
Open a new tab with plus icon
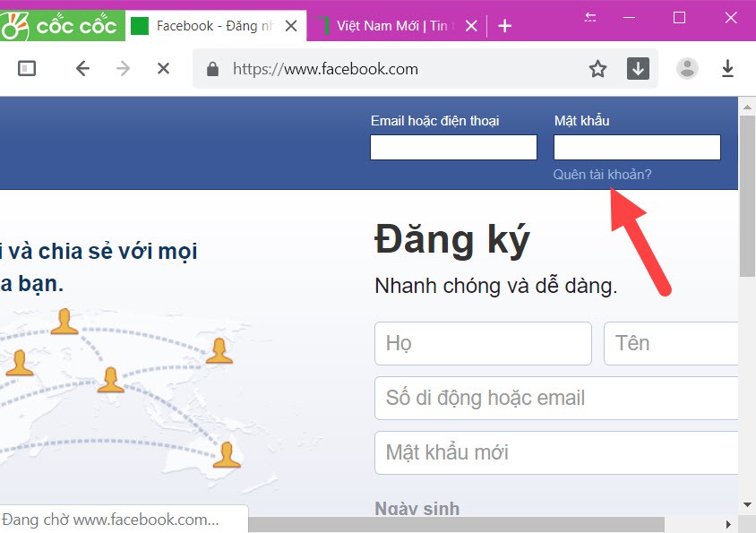tap(505, 26)
